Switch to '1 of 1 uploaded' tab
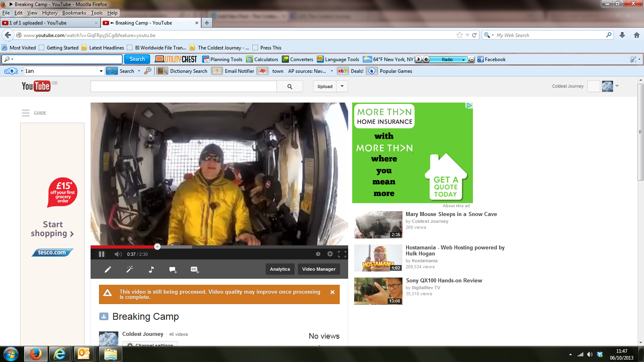 point(50,23)
